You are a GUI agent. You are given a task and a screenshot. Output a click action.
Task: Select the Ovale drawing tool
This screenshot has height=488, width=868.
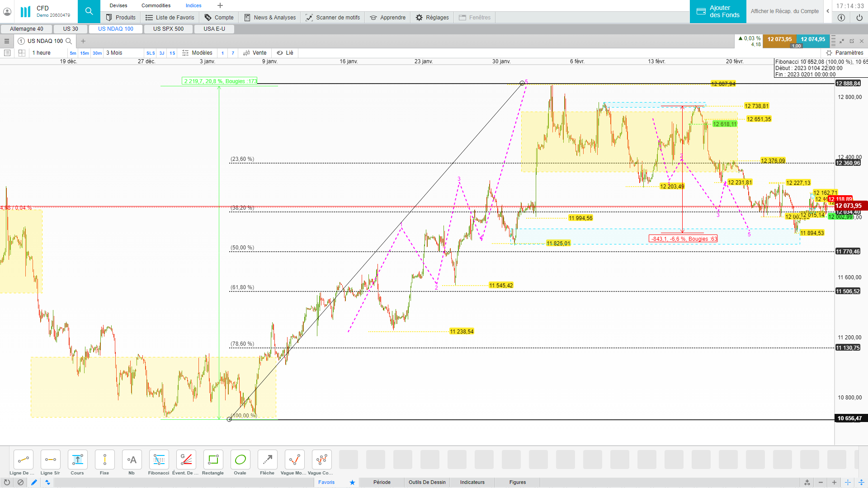click(x=240, y=460)
